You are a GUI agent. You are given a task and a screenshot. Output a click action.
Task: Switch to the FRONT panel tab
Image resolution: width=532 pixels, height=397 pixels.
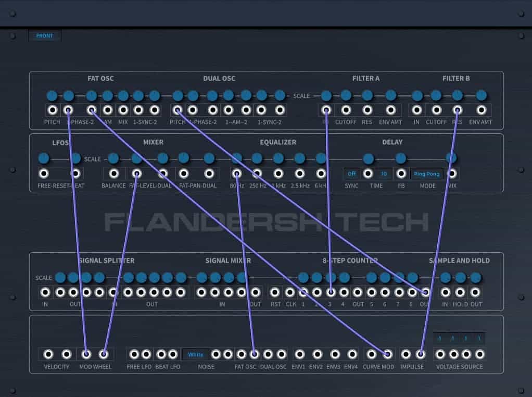click(x=44, y=35)
